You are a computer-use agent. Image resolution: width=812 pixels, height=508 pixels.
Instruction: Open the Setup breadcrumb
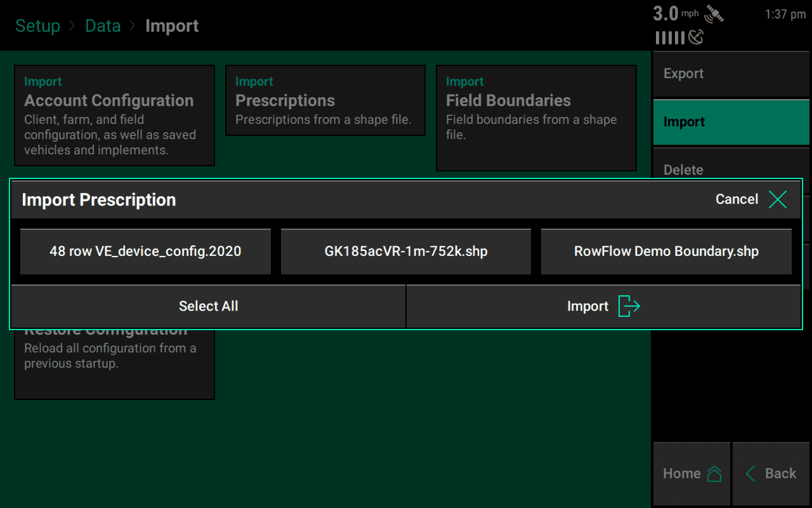click(x=37, y=25)
